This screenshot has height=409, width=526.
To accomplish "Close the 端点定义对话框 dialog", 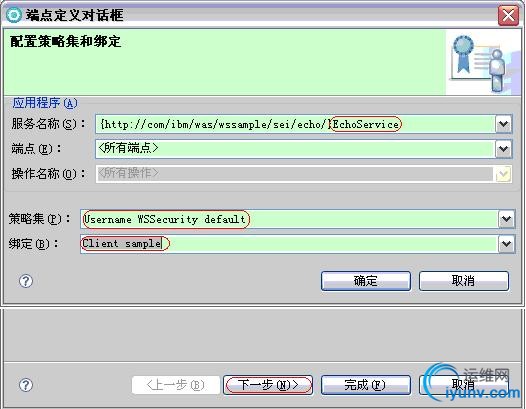I will [x=508, y=15].
